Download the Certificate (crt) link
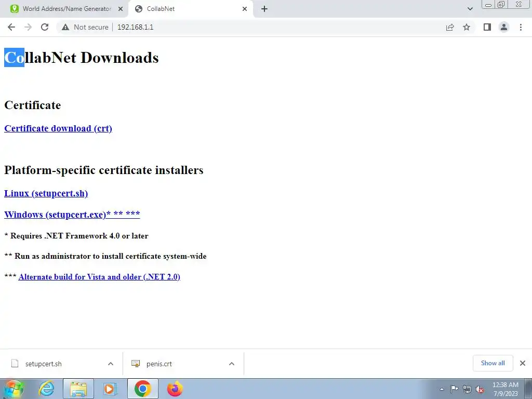The height and width of the screenshot is (399, 532). 58,128
